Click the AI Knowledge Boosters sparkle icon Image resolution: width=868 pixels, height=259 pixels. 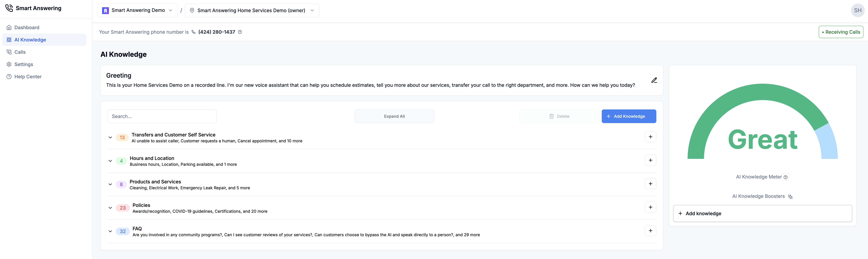(790, 197)
